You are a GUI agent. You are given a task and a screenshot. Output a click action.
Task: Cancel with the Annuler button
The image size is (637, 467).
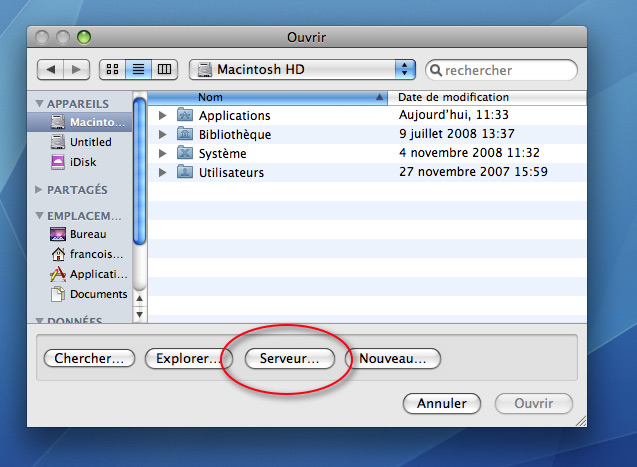point(442,403)
